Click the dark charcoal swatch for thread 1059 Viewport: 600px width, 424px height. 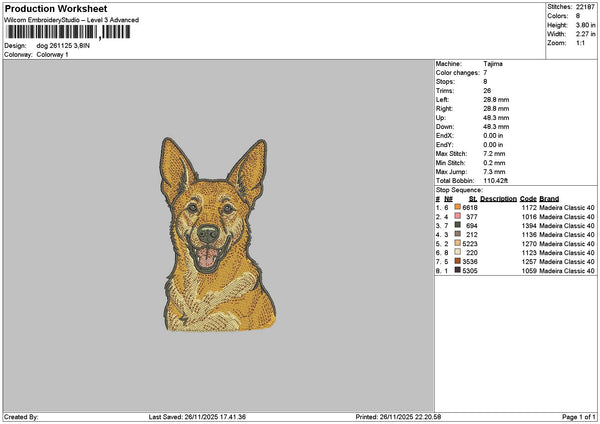pos(457,270)
